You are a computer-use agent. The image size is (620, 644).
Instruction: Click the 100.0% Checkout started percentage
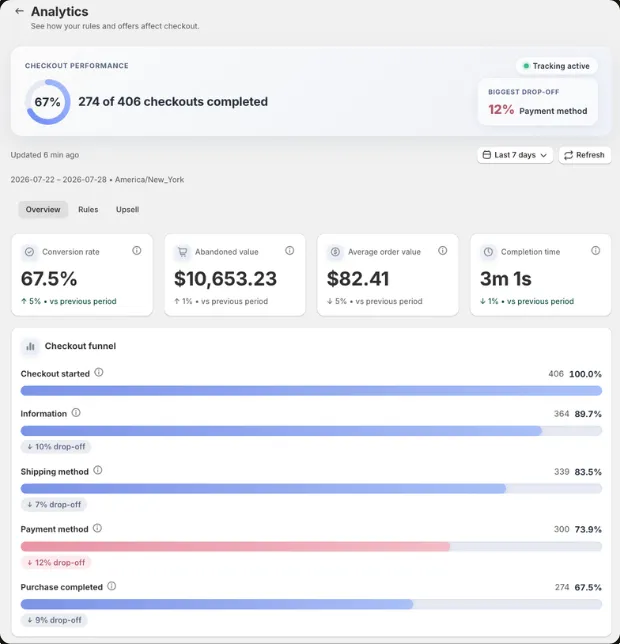585,374
